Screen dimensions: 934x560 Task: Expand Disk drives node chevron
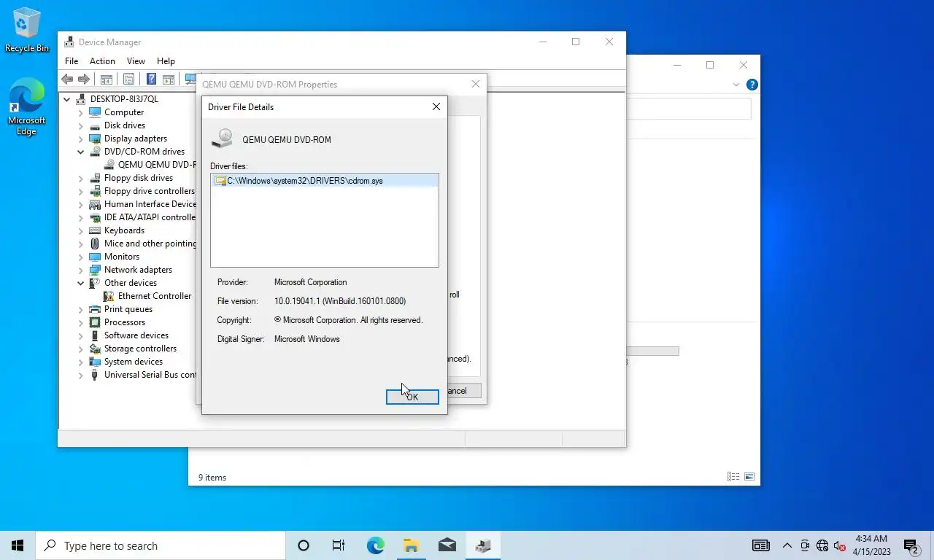(x=81, y=125)
